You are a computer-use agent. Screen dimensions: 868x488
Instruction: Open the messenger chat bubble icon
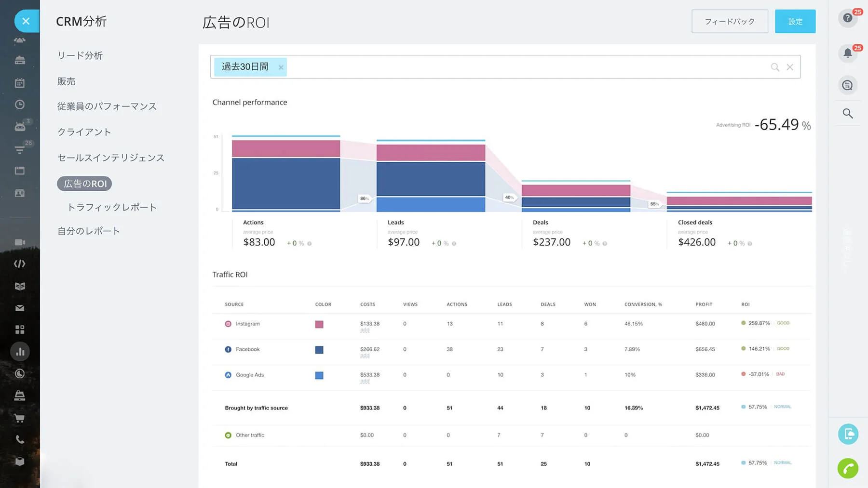click(x=847, y=85)
